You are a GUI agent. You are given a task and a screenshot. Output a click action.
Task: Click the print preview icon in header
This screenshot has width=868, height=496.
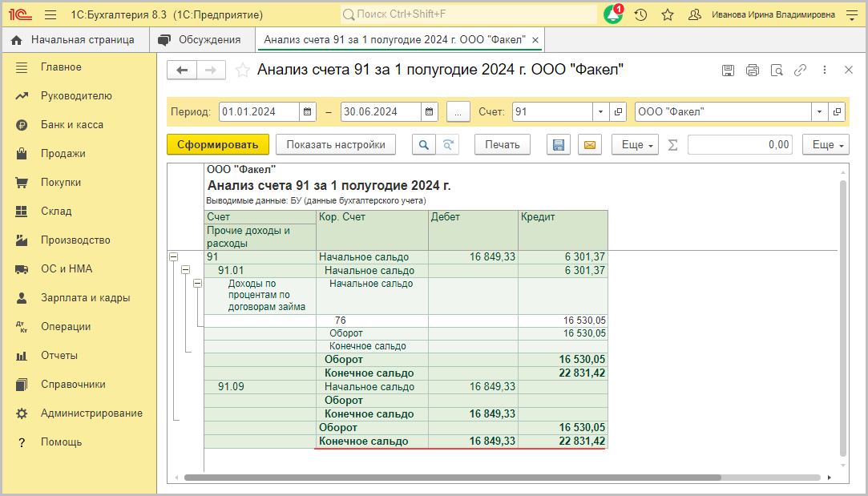(x=776, y=71)
